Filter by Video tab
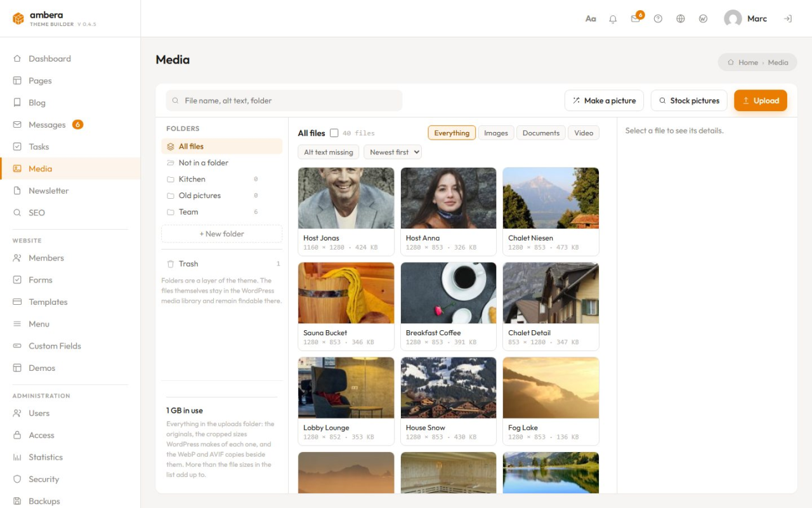This screenshot has height=508, width=812. pyautogui.click(x=584, y=133)
